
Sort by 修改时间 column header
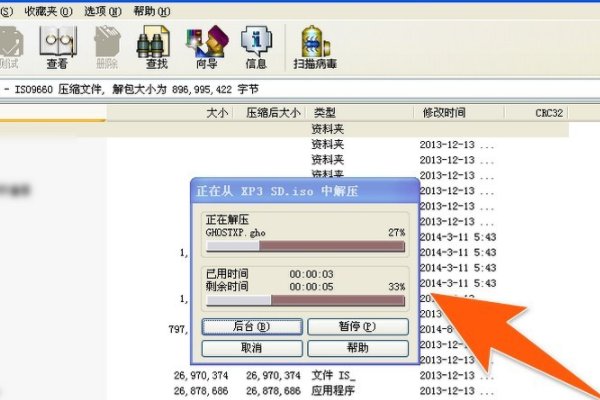tap(444, 113)
